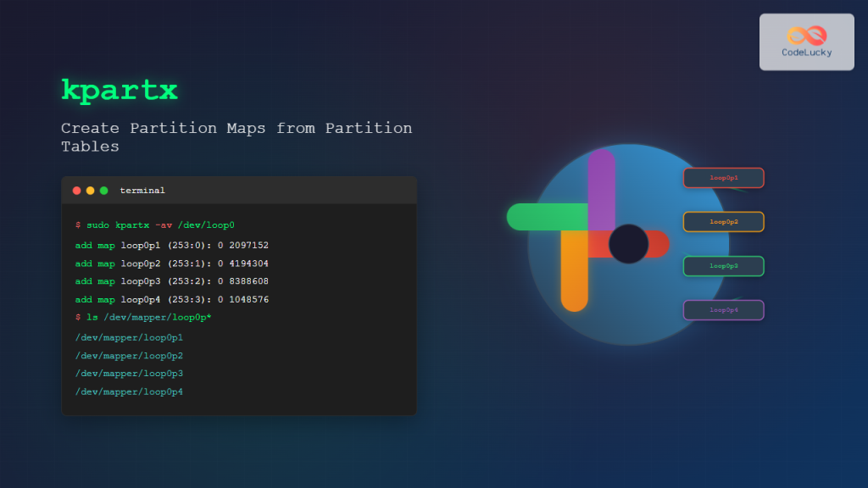Open the /dev/mapper/loop0p1 path link
The height and width of the screenshot is (488, 868).
coord(128,337)
